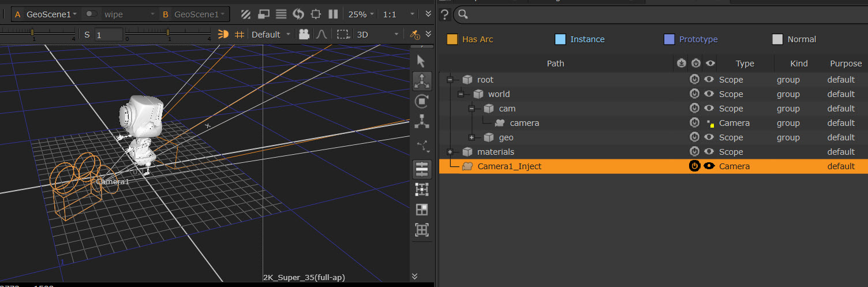868x287 pixels.
Task: Click the pause viewer updates icon
Action: coord(333,14)
